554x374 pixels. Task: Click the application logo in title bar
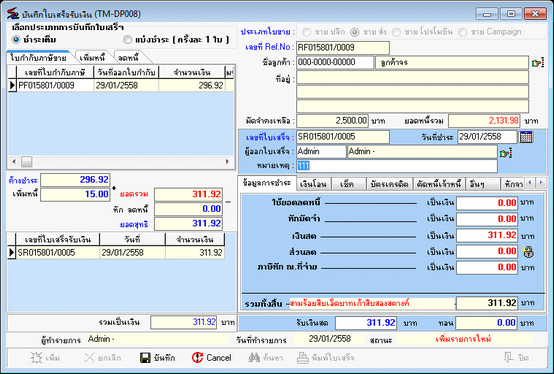point(13,13)
